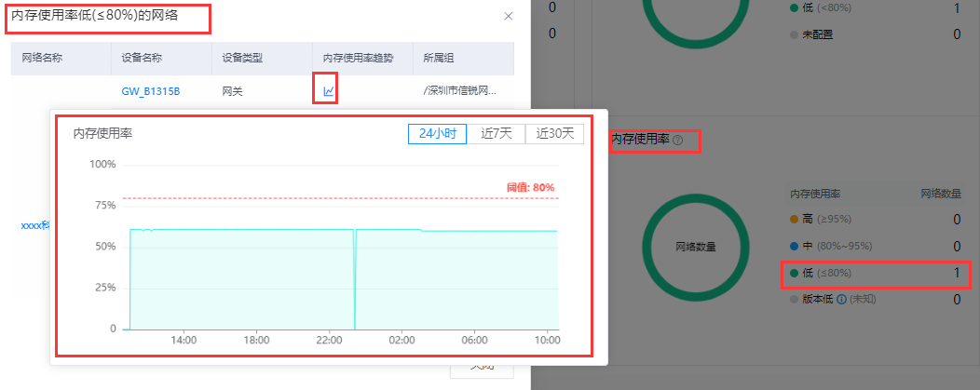This screenshot has width=980, height=390.
Task: Open the memory usage trend chart icon
Action: click(x=328, y=91)
